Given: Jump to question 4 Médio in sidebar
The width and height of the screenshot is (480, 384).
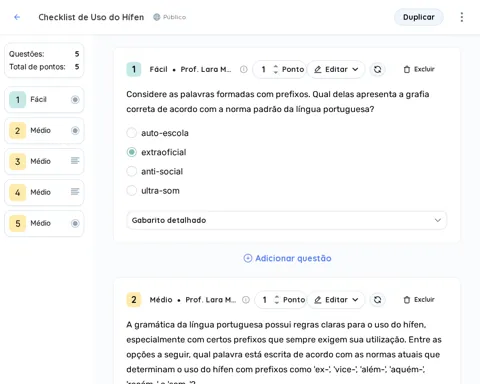Looking at the screenshot, I should [44, 192].
